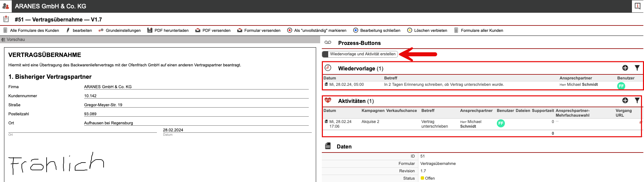
Task: Choose PDF versenden
Action: click(213, 30)
